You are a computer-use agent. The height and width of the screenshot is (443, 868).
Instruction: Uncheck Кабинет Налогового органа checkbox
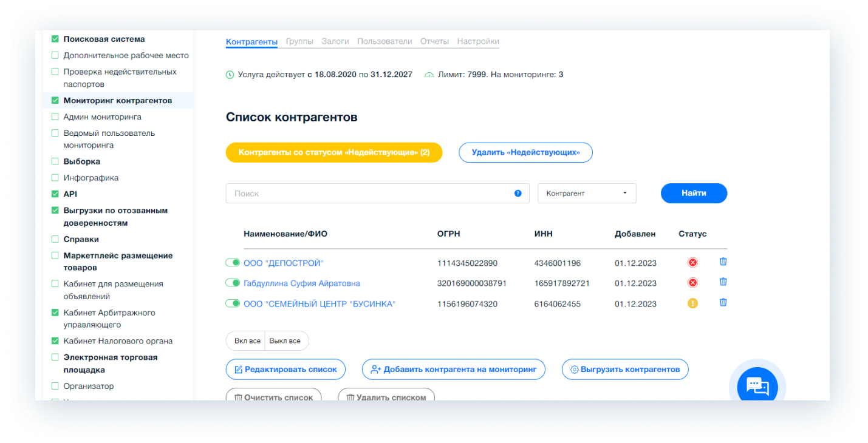[55, 341]
